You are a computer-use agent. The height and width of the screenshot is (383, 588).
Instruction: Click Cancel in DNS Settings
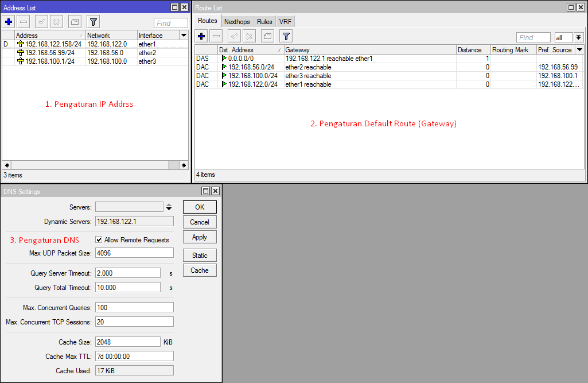click(x=200, y=222)
